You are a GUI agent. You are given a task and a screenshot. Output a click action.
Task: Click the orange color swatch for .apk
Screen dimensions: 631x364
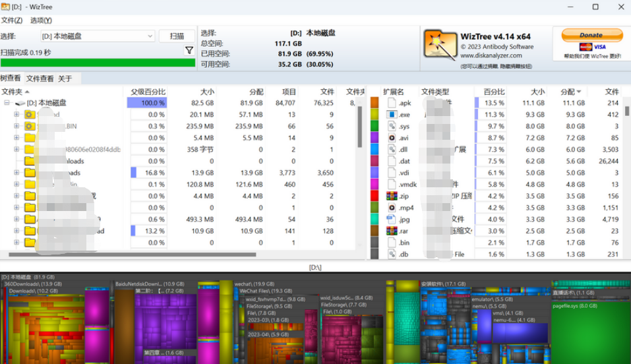pos(375,103)
